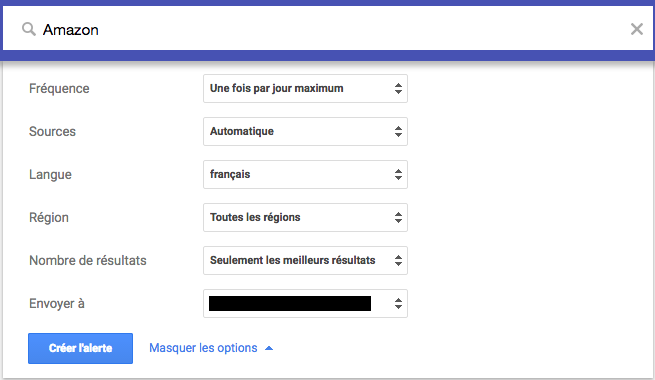Click the Créer l'alerte button

(81, 348)
